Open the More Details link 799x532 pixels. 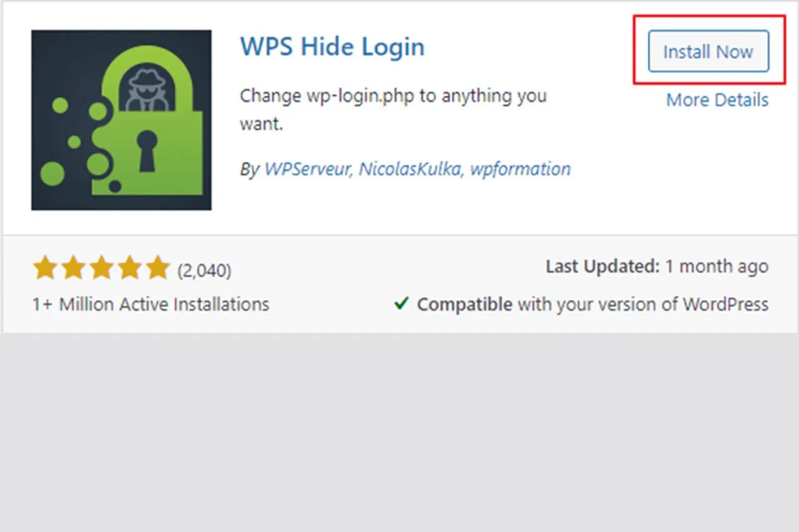click(x=717, y=100)
